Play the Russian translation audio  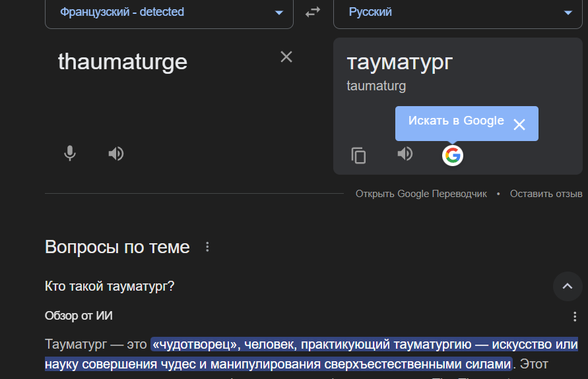(x=405, y=154)
